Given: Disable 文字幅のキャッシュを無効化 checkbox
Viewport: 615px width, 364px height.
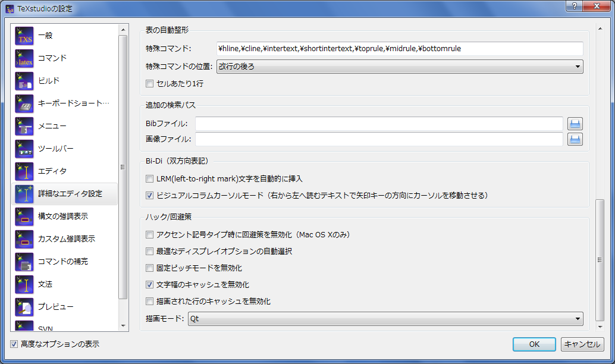Looking at the screenshot, I should 150,285.
